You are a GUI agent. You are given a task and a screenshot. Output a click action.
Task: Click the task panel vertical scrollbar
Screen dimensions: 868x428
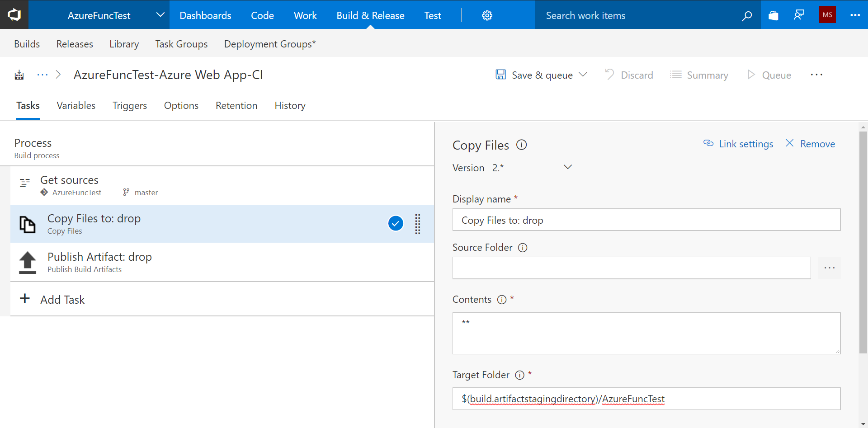(863, 242)
